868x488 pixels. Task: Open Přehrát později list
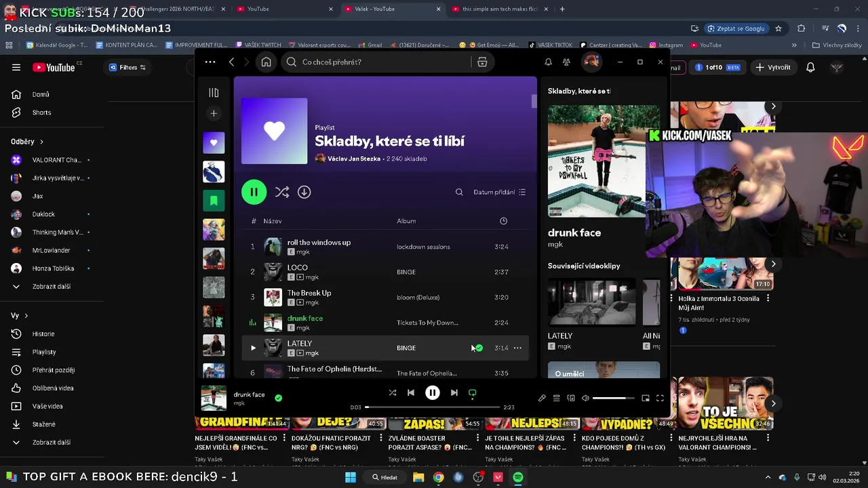click(x=54, y=370)
